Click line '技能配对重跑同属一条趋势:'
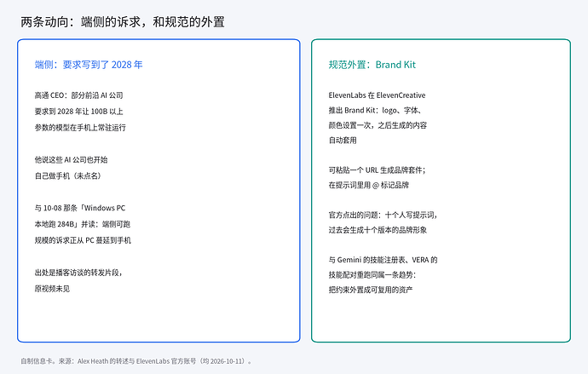This screenshot has height=374, width=588. click(x=372, y=275)
